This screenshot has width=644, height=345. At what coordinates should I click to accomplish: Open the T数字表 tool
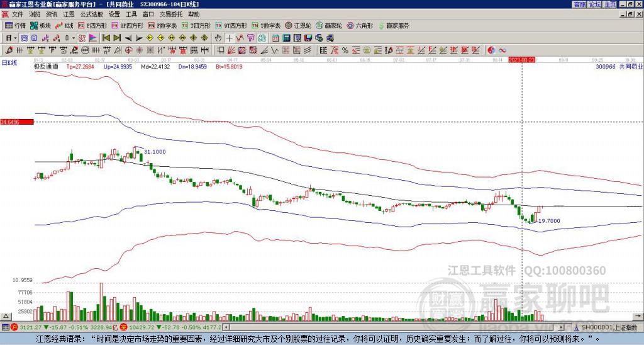tap(266, 25)
